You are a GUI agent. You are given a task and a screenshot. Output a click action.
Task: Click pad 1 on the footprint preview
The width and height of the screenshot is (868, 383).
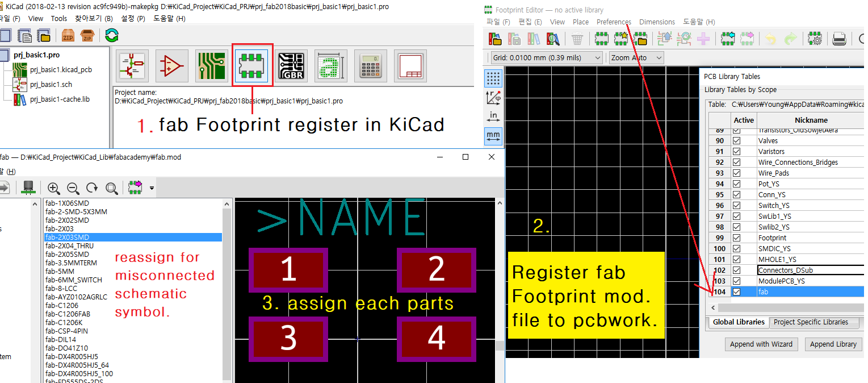[288, 269]
